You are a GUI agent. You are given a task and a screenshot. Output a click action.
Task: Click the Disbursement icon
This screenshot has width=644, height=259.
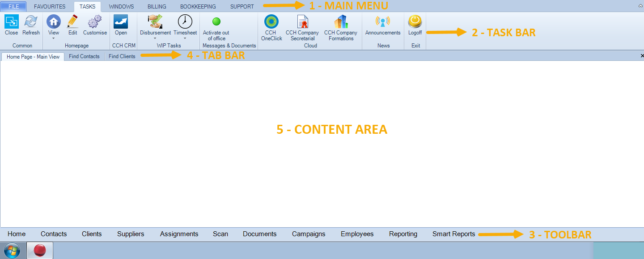point(155,21)
